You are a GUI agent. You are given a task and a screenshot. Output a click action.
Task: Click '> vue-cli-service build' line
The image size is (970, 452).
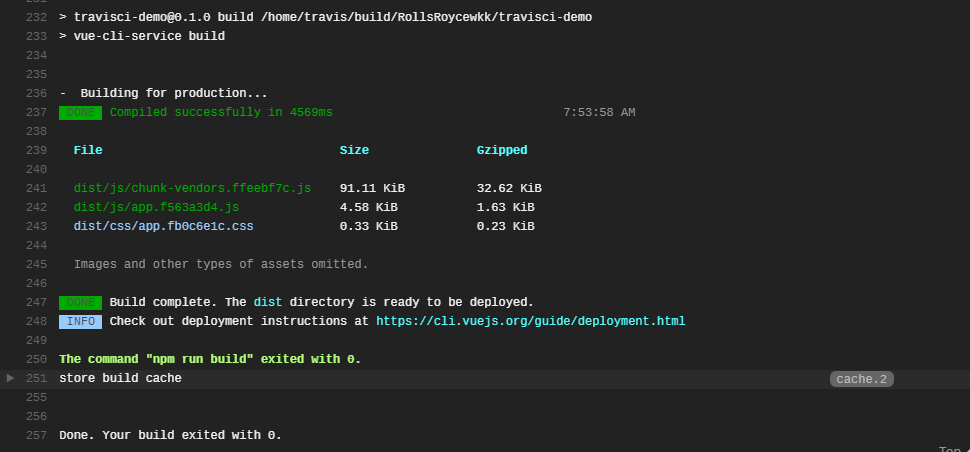pos(142,36)
